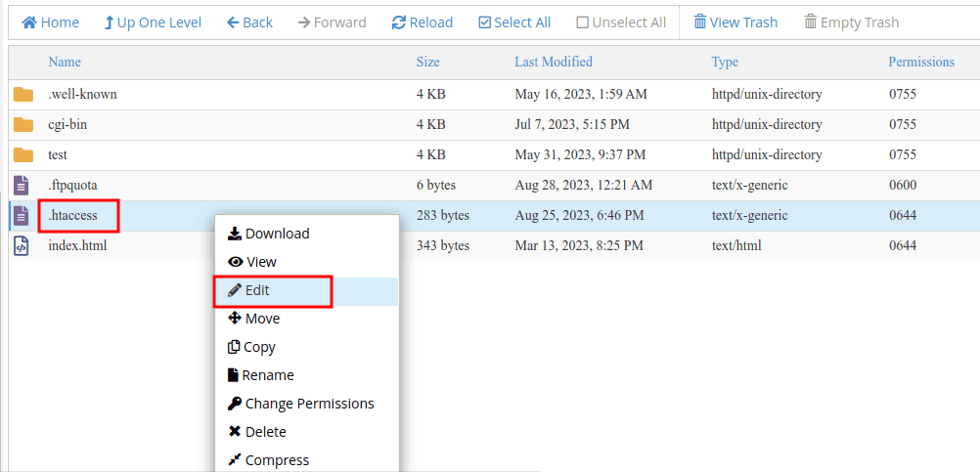Image resolution: width=980 pixels, height=472 pixels.
Task: Click the index.html file icon
Action: [x=22, y=245]
